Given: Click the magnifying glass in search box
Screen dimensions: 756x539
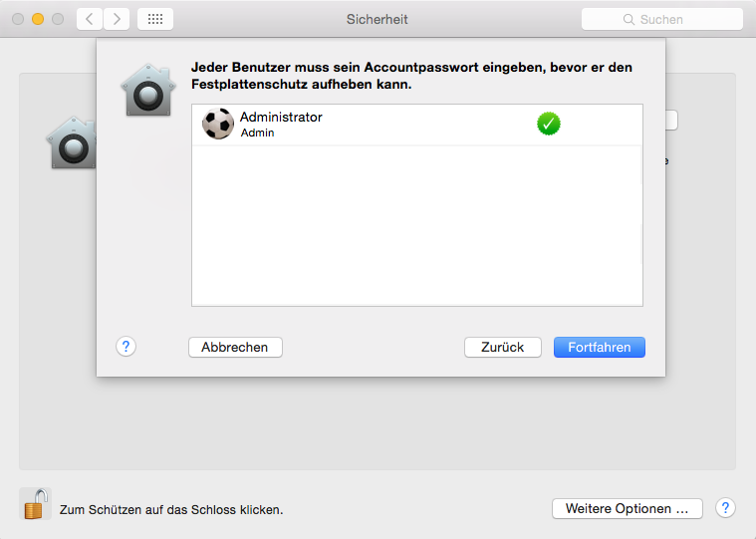Looking at the screenshot, I should [630, 19].
